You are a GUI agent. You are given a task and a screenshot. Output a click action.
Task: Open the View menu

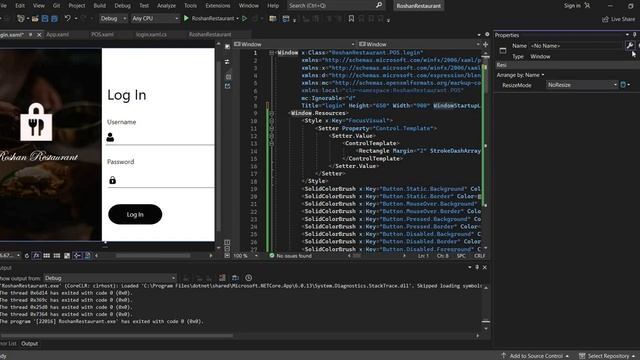39,6
